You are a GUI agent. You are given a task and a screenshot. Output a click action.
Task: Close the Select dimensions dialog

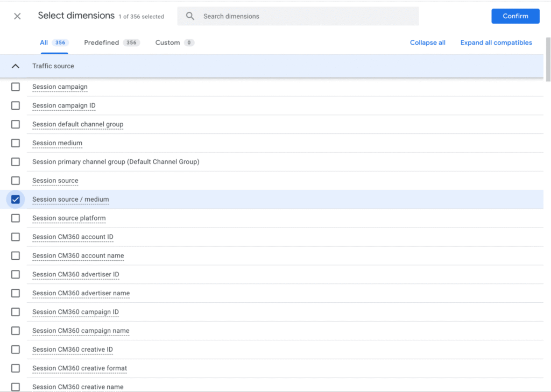point(17,16)
